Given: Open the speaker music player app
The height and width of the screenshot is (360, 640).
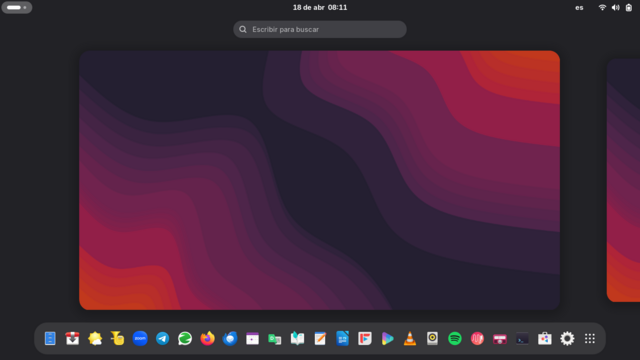Looking at the screenshot, I should [432, 338].
